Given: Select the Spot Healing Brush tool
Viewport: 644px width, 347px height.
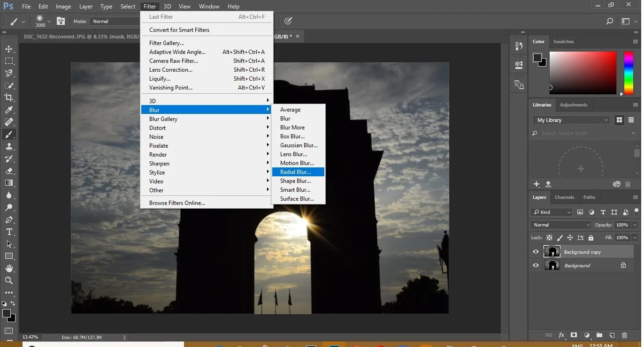Looking at the screenshot, I should tap(9, 122).
